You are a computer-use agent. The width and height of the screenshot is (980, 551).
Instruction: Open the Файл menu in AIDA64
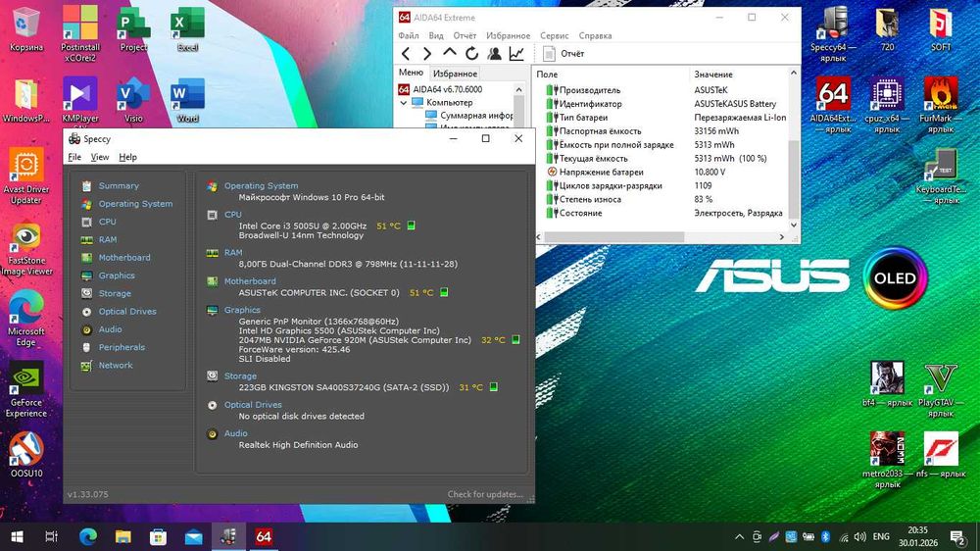coord(409,35)
